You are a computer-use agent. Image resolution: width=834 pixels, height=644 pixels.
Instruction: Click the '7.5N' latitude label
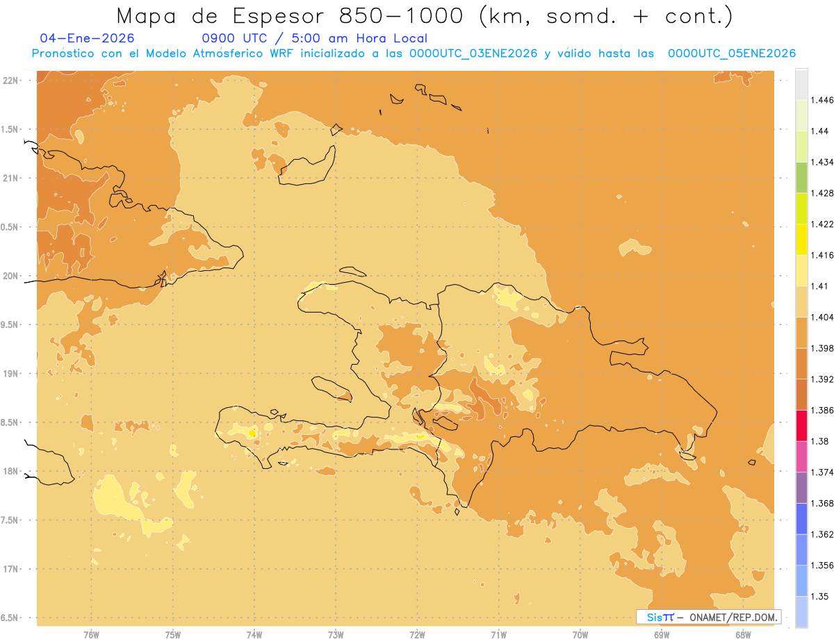tap(10, 520)
